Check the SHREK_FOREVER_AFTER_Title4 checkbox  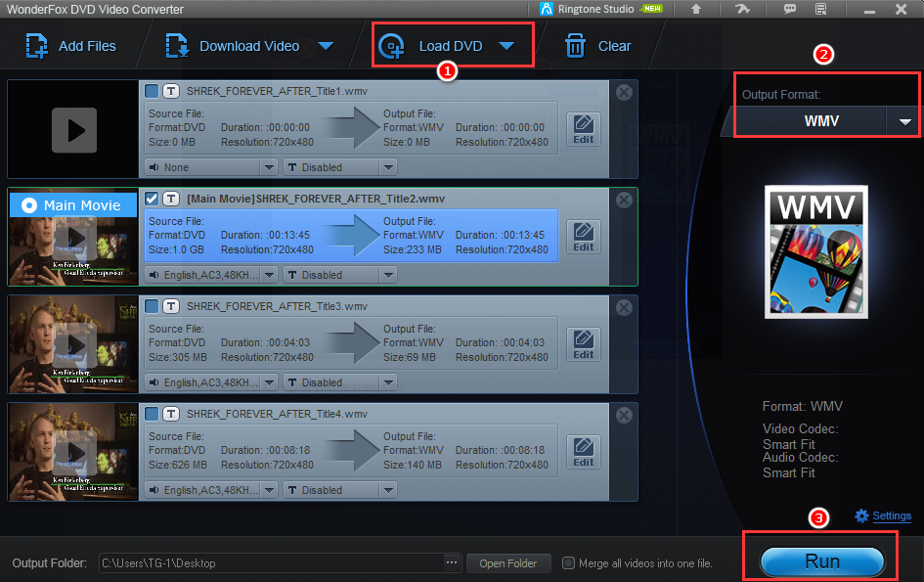152,414
